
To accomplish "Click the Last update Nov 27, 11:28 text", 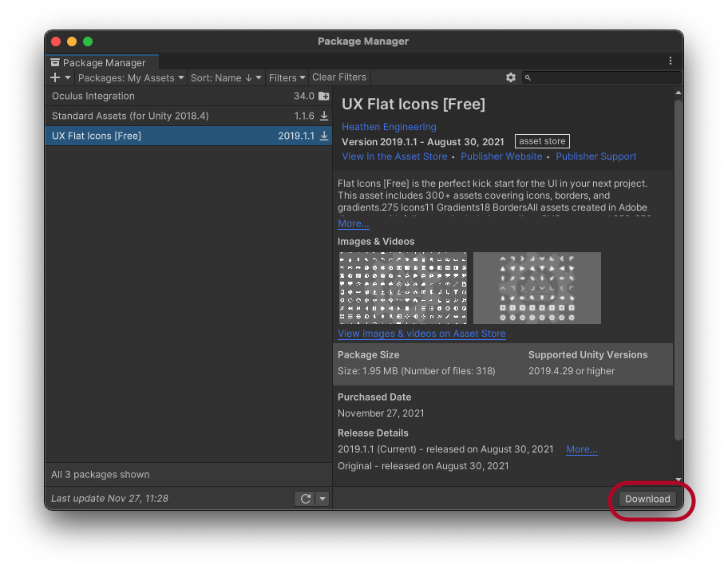I will [109, 499].
